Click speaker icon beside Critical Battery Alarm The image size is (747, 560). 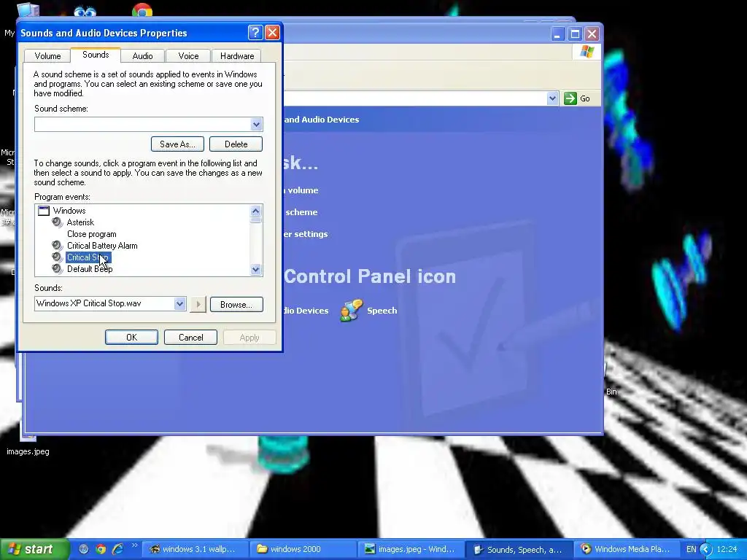(x=57, y=245)
